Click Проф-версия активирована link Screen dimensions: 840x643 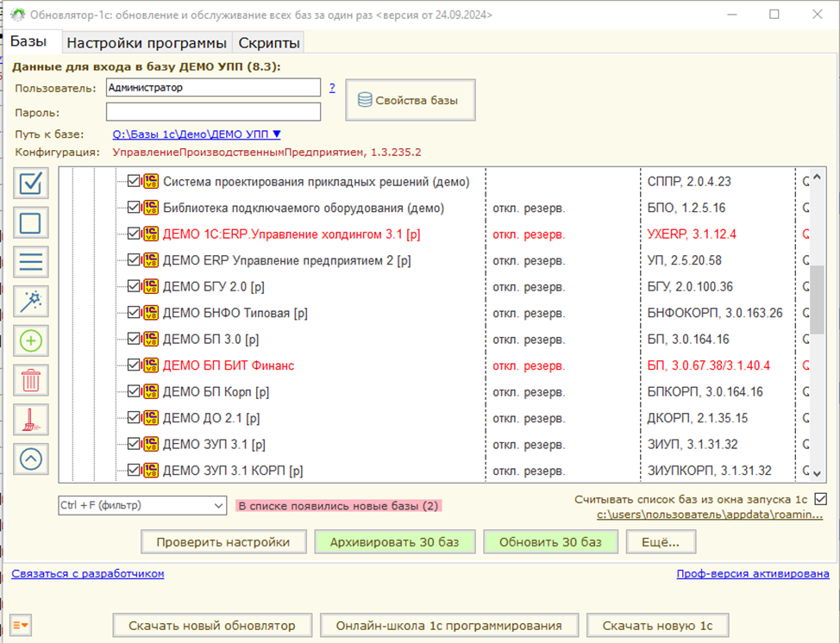753,573
